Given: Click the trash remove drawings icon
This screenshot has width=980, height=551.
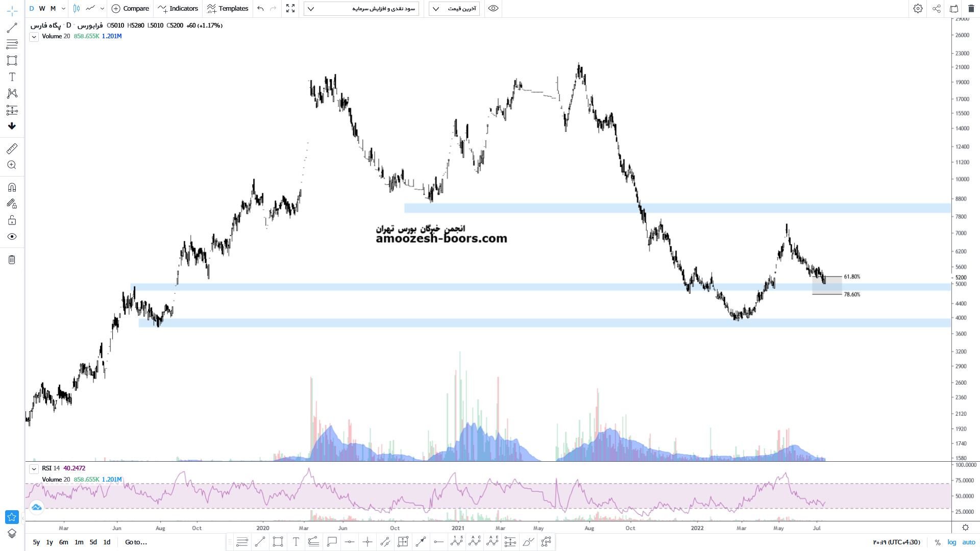Looking at the screenshot, I should [x=12, y=260].
